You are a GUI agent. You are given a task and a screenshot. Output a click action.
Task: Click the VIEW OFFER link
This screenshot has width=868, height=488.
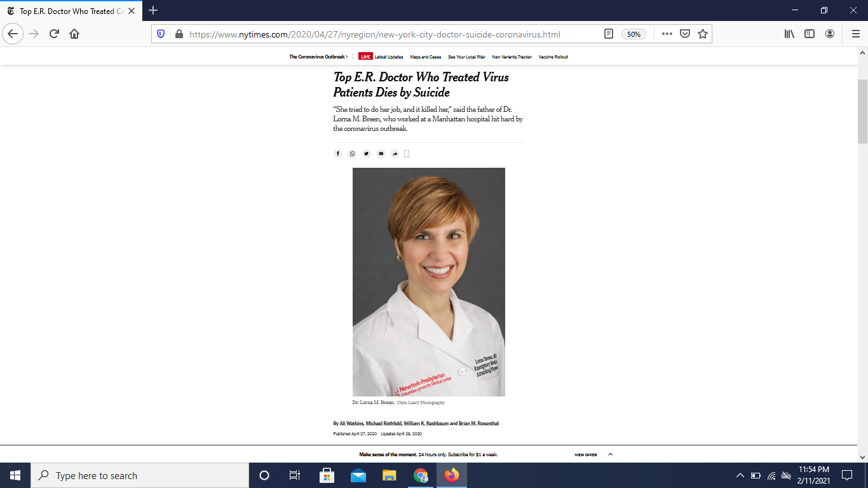pos(585,455)
